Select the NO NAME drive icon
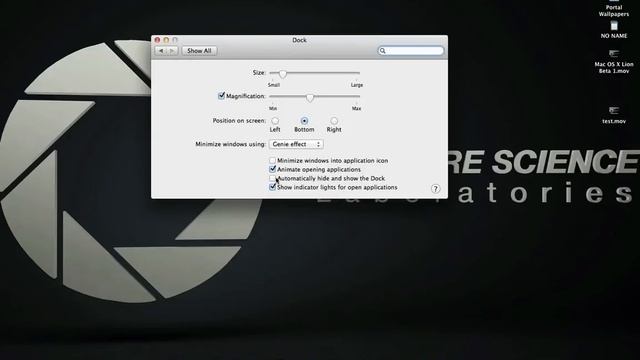Viewport: 640px width, 360px height. (x=614, y=30)
